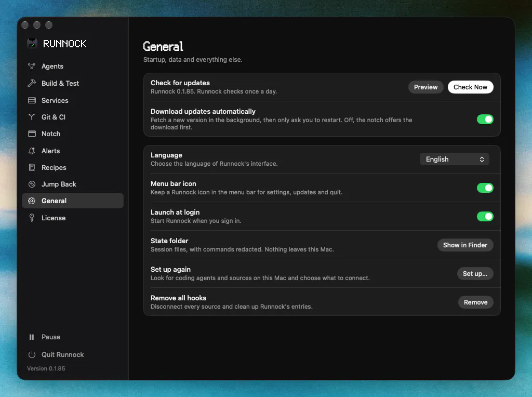This screenshot has height=397, width=532.
Task: Select the Jump Back clock icon
Action: (x=32, y=184)
